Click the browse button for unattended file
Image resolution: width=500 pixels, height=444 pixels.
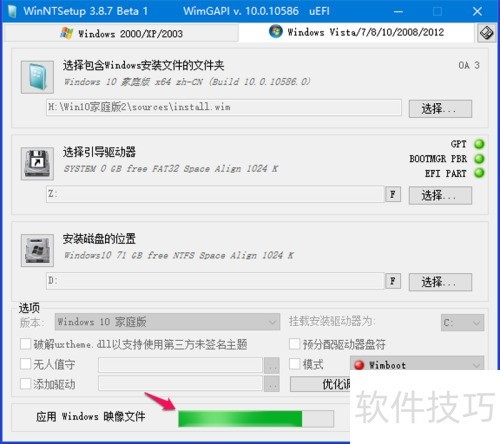(x=272, y=365)
